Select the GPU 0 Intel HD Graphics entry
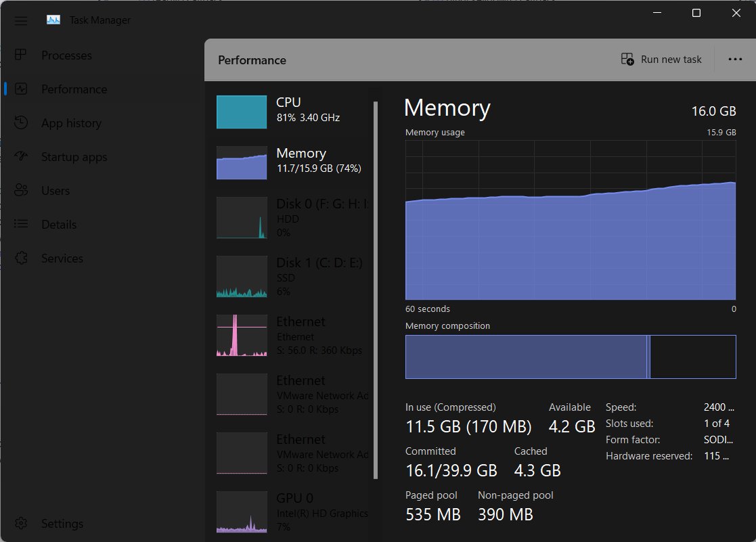Viewport: 756px width, 542px height. pyautogui.click(x=292, y=512)
